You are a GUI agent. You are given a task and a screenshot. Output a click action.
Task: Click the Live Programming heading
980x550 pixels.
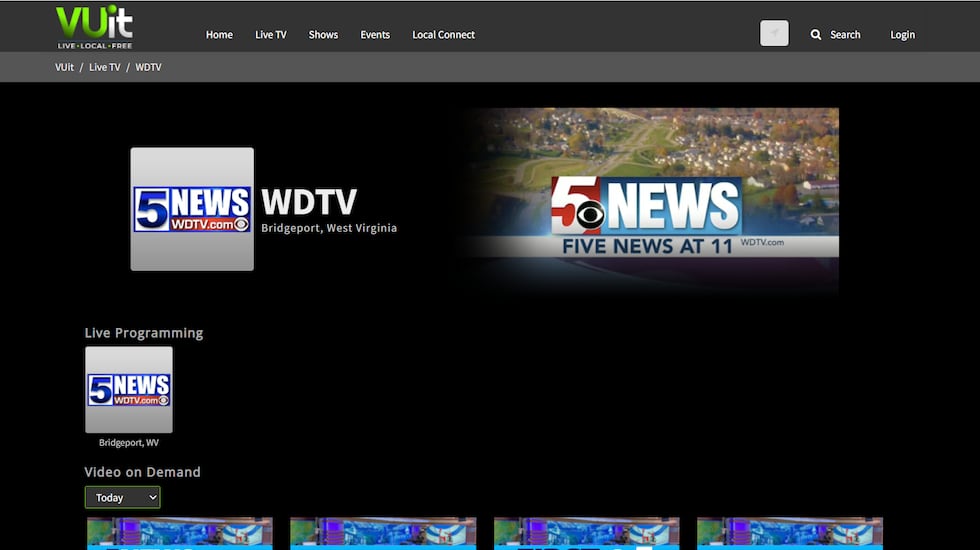click(144, 333)
